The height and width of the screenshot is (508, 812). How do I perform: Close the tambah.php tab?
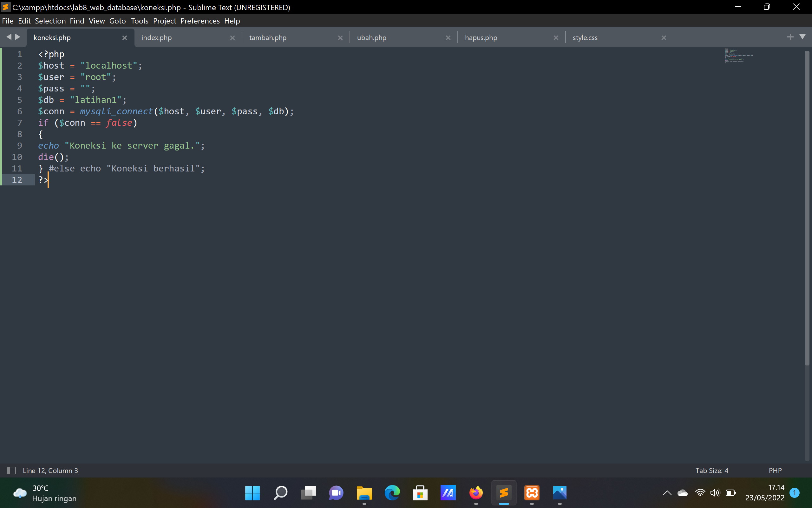click(340, 38)
